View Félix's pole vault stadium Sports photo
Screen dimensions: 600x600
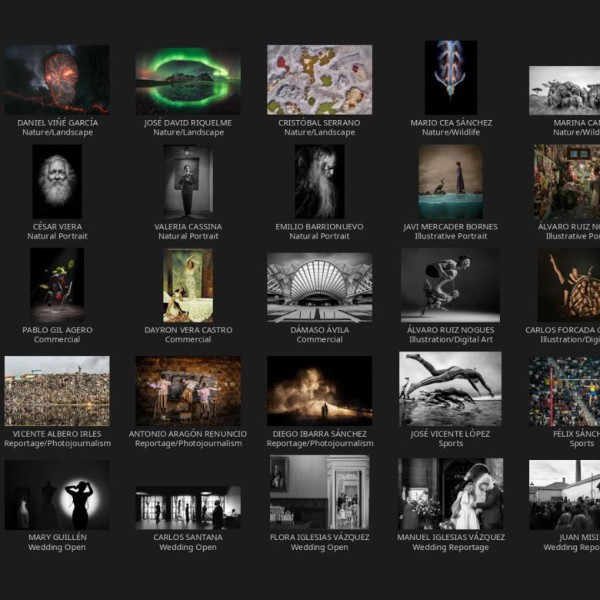[564, 392]
